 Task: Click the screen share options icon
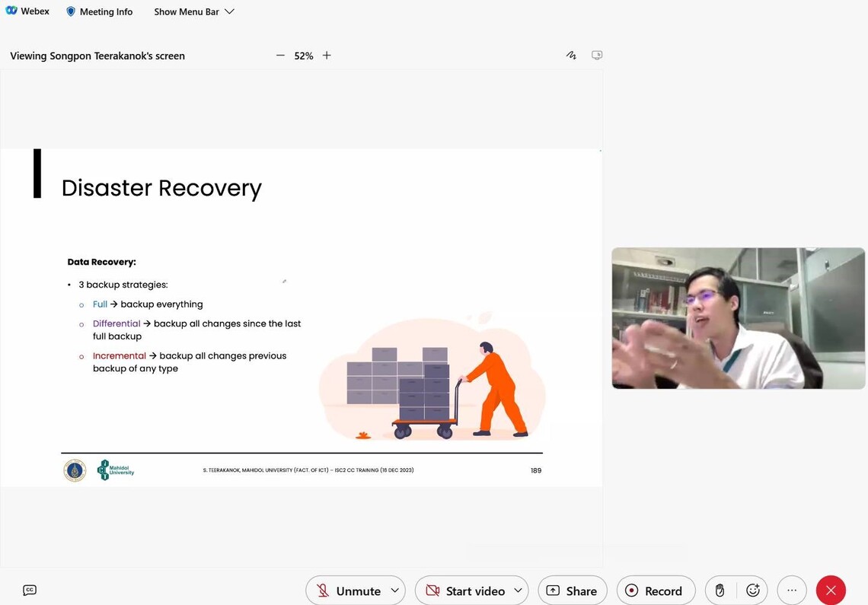point(597,56)
